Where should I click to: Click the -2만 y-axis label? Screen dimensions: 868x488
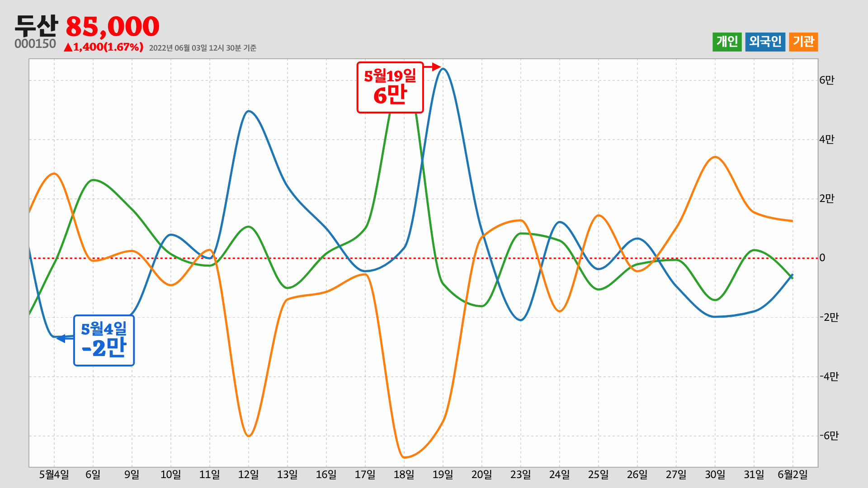pyautogui.click(x=829, y=317)
